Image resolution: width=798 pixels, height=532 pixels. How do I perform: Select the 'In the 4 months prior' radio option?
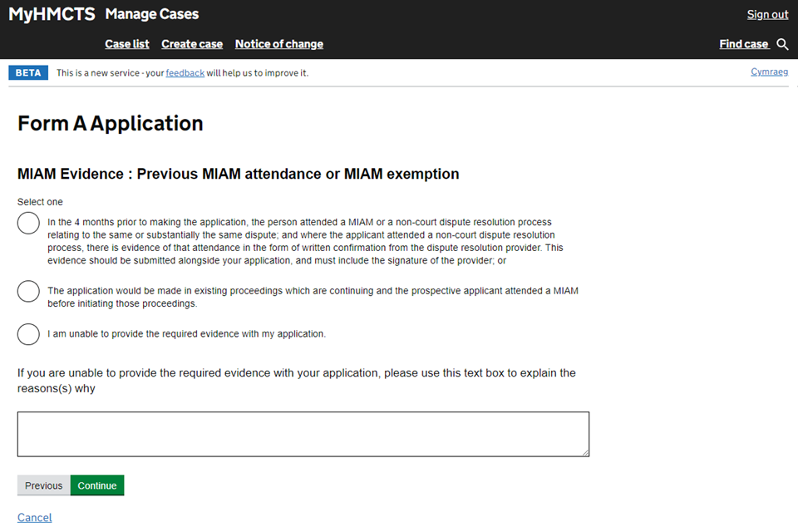29,223
